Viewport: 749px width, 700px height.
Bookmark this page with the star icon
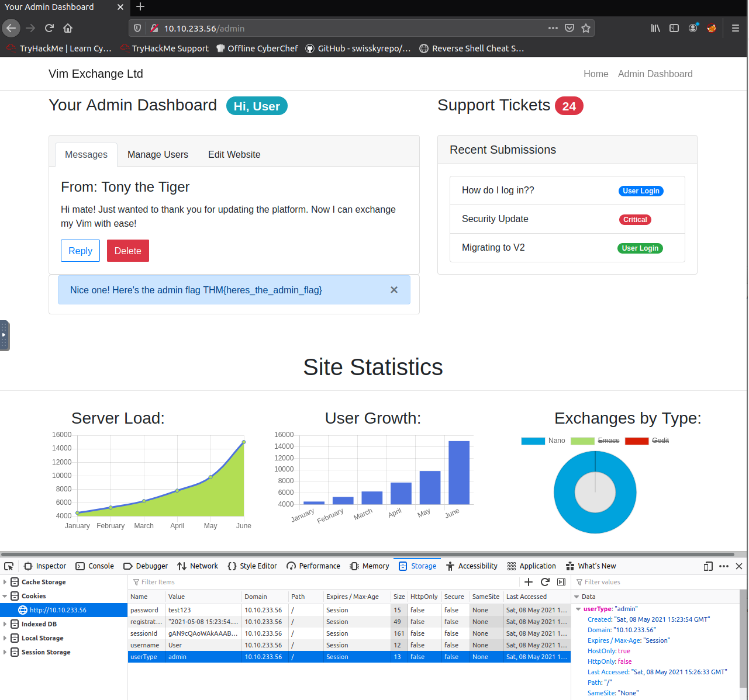pos(586,28)
